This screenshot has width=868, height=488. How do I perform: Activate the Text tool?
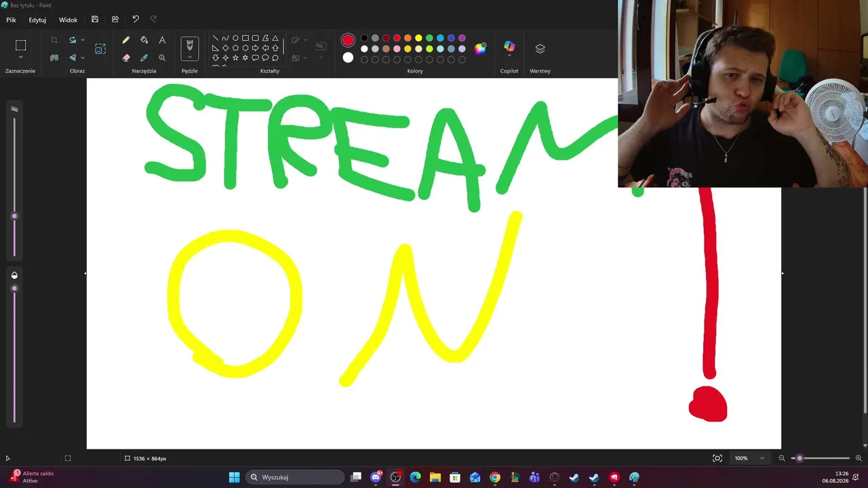tap(162, 40)
